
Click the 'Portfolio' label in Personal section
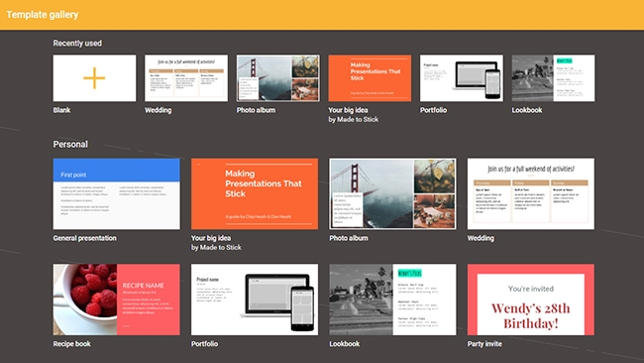204,344
